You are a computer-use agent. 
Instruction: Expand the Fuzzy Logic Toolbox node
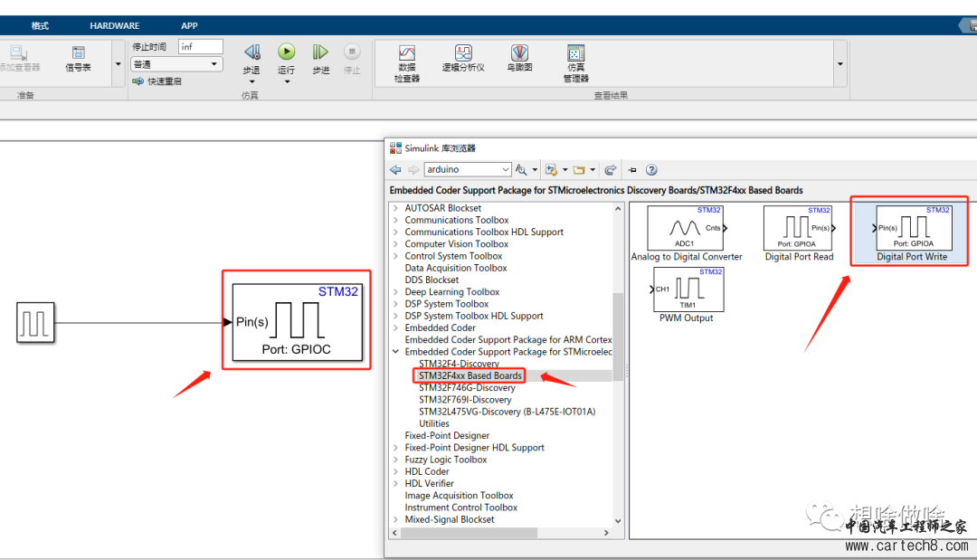click(395, 459)
